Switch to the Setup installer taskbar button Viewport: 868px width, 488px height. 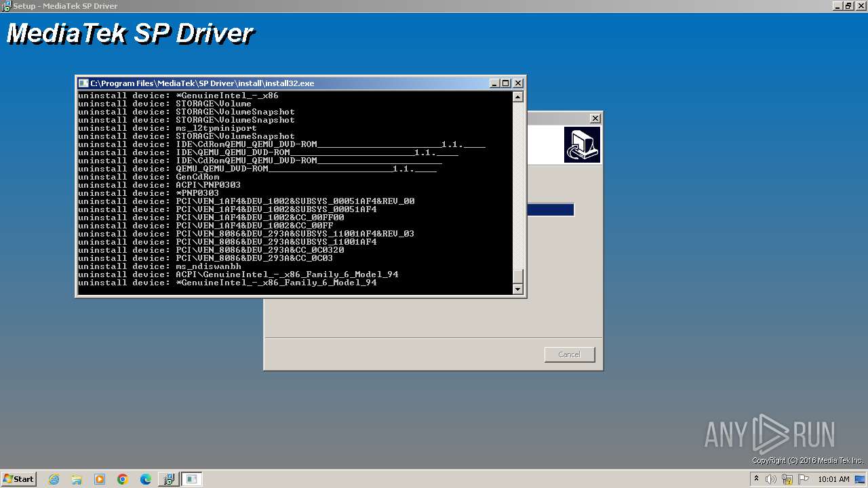tap(168, 479)
